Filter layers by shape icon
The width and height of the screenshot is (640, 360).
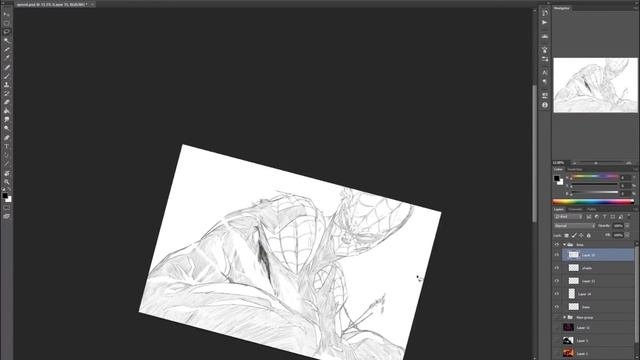point(613,217)
